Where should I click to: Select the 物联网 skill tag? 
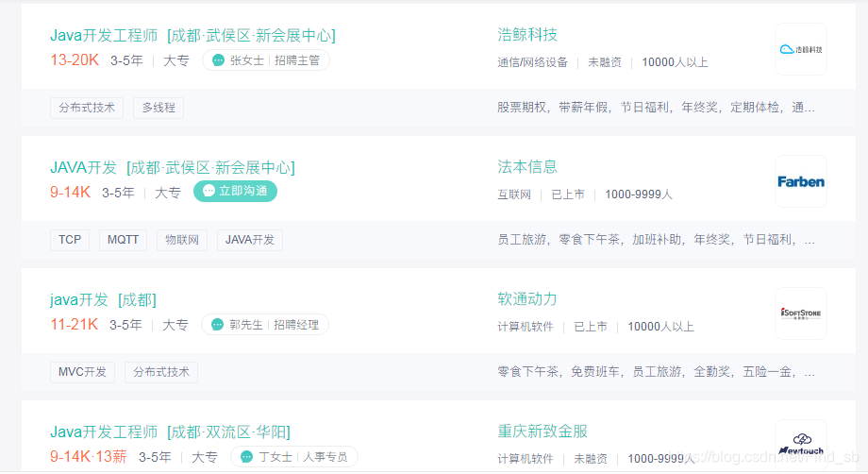pos(182,240)
